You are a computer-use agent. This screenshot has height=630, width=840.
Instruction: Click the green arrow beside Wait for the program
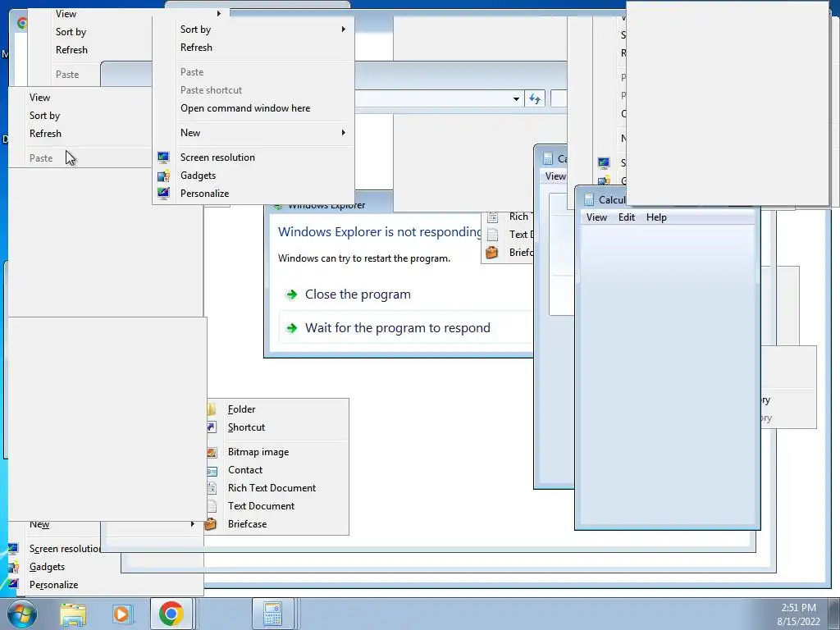[291, 328]
